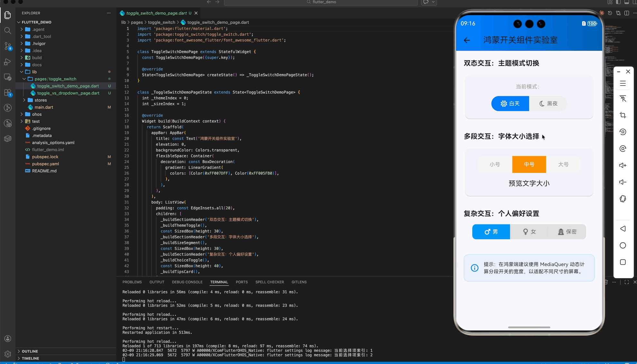Open the Search view in activity bar
This screenshot has width=637, height=364.
(8, 31)
